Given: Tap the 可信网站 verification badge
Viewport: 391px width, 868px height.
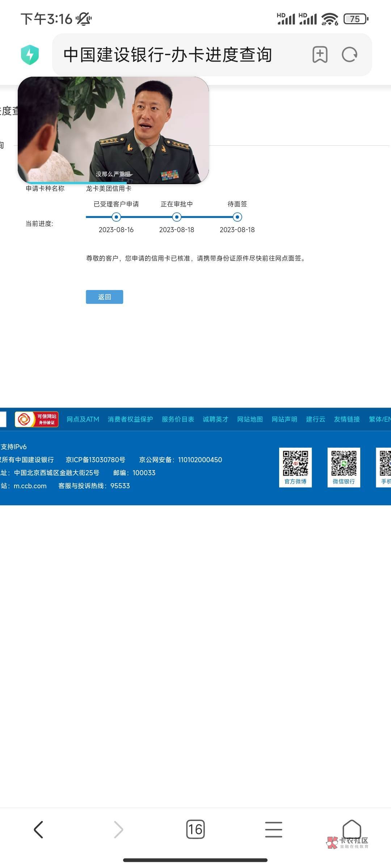Looking at the screenshot, I should pyautogui.click(x=37, y=419).
